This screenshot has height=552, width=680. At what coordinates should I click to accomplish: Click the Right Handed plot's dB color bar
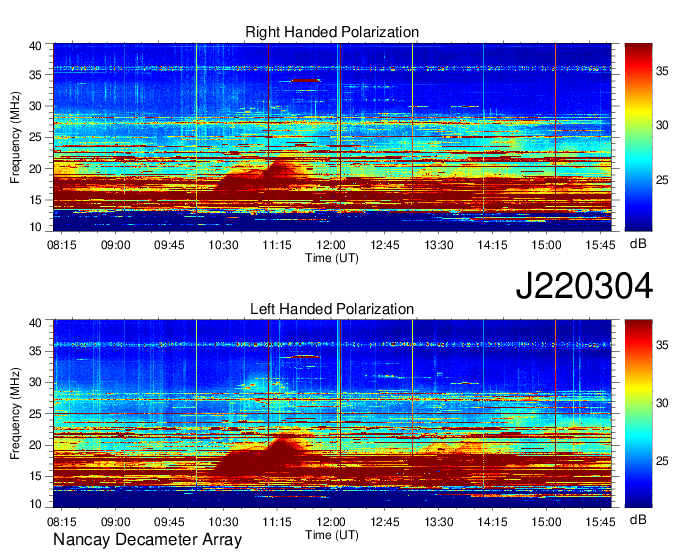[x=638, y=137]
